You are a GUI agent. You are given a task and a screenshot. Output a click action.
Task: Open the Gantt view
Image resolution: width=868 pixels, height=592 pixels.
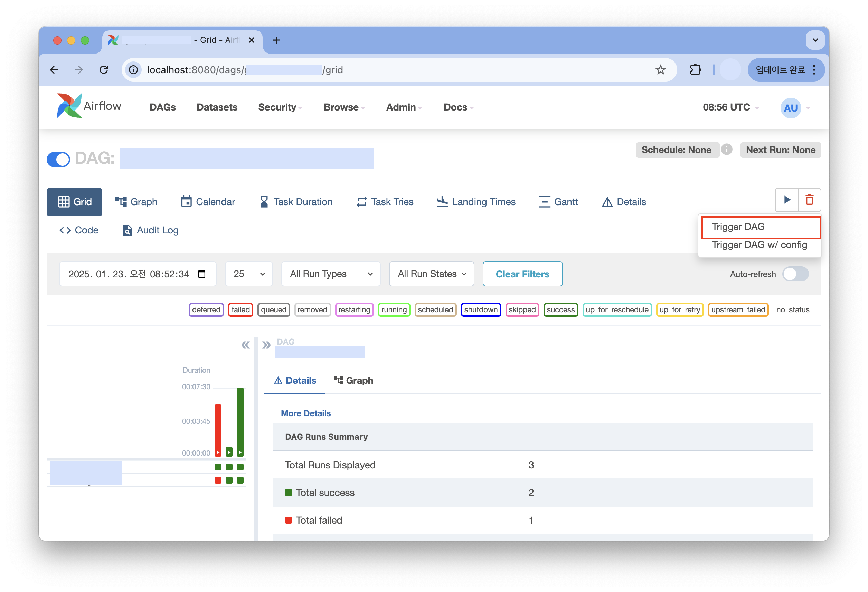coord(558,202)
